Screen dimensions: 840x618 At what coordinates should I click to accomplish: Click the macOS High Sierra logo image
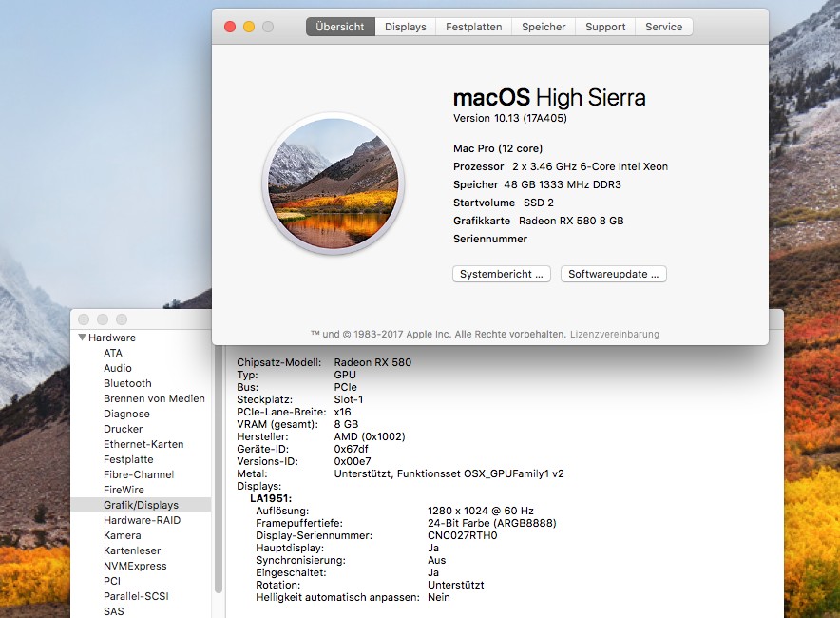pyautogui.click(x=334, y=183)
